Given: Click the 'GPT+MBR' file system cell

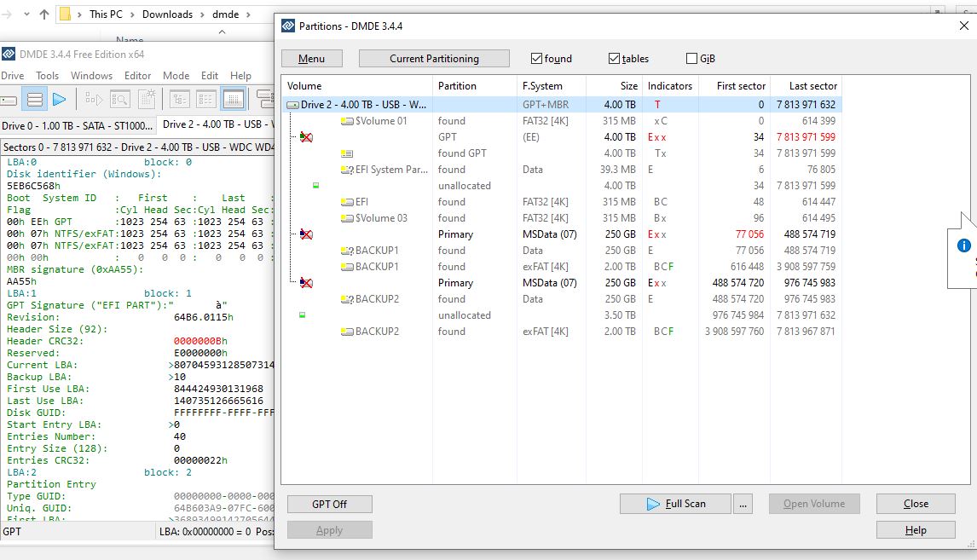Looking at the screenshot, I should tap(546, 105).
